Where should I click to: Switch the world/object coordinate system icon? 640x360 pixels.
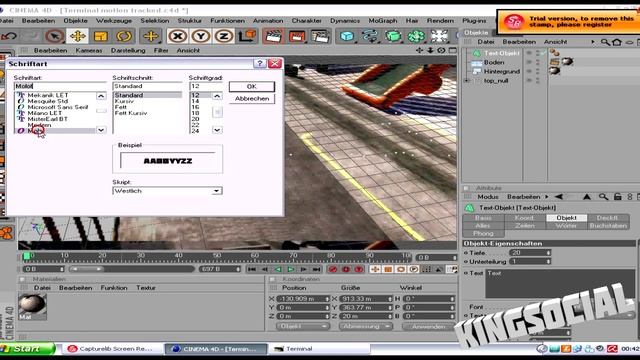247,36
